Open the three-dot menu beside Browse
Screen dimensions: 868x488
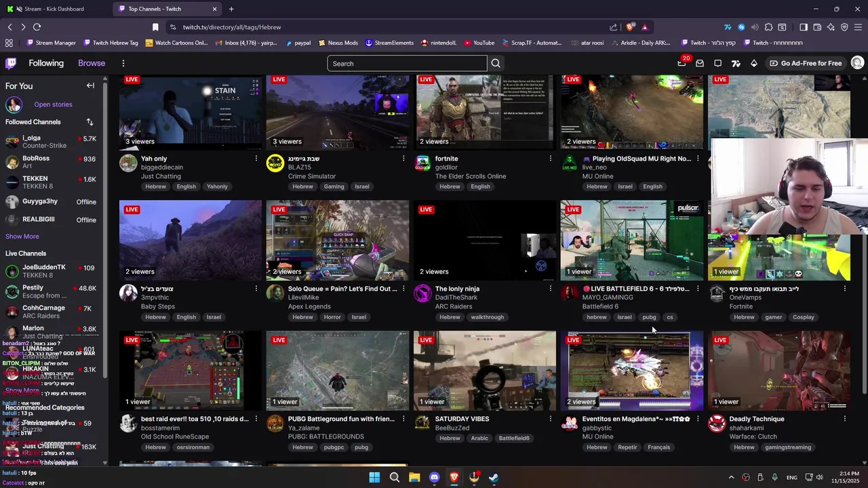pos(123,63)
